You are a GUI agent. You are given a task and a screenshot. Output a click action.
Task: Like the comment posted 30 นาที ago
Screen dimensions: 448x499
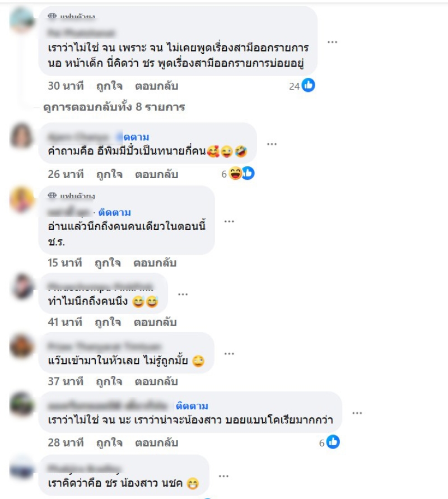[x=109, y=86]
